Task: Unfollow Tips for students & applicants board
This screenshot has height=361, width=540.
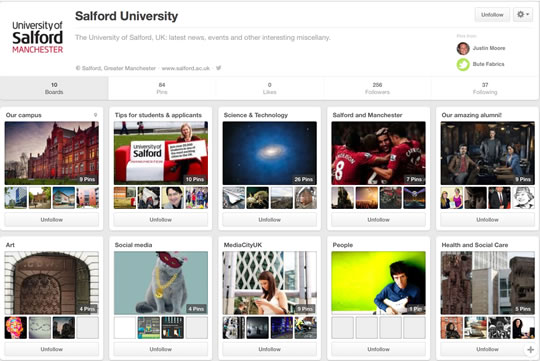Action: point(161,219)
